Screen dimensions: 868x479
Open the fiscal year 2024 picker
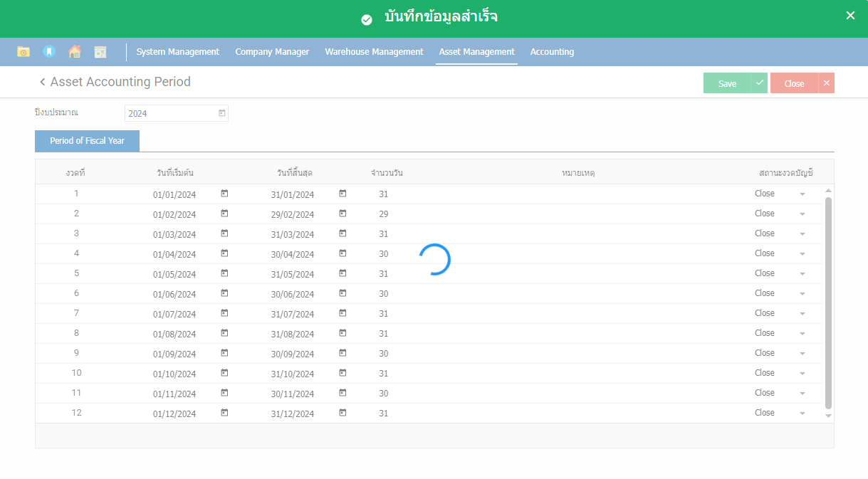click(x=221, y=113)
